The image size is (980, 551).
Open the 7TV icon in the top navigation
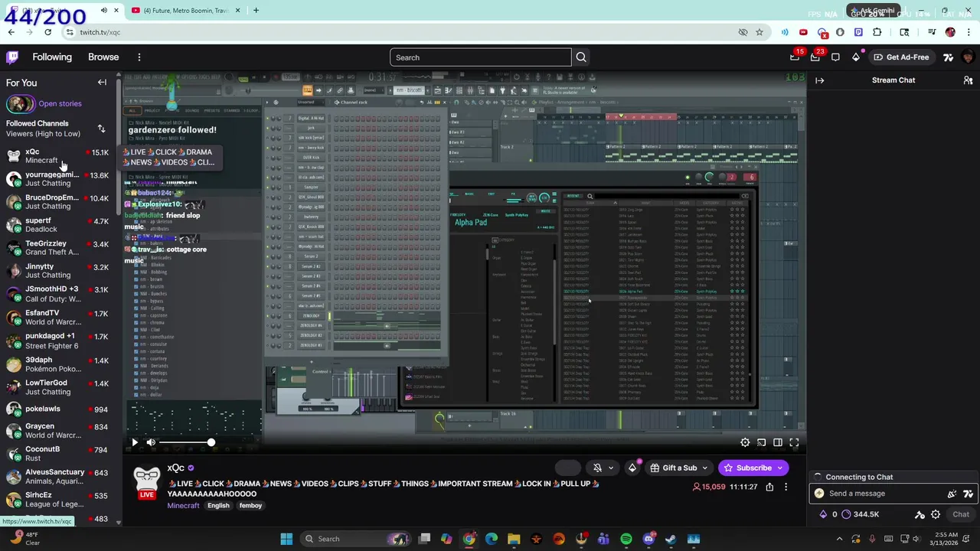tap(949, 57)
